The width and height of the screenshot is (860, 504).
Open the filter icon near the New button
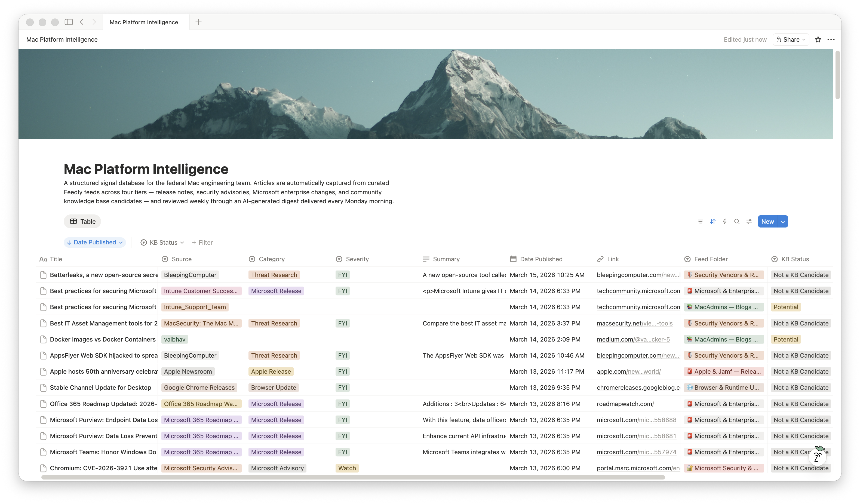coord(700,222)
